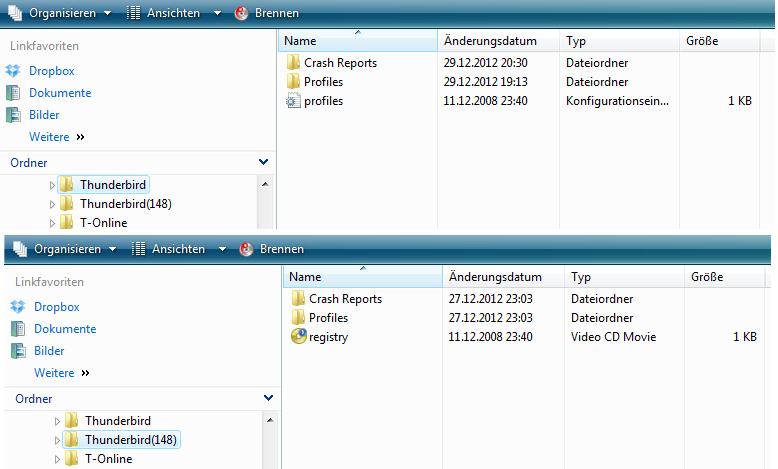Expand Weitere favorites in lower window
Screen dimensions: 778x469
(x=62, y=372)
